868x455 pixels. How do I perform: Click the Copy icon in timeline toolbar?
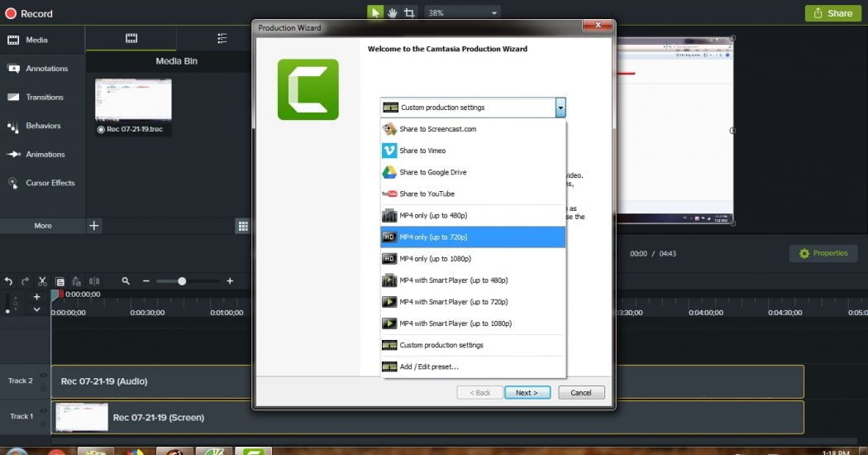(x=60, y=281)
